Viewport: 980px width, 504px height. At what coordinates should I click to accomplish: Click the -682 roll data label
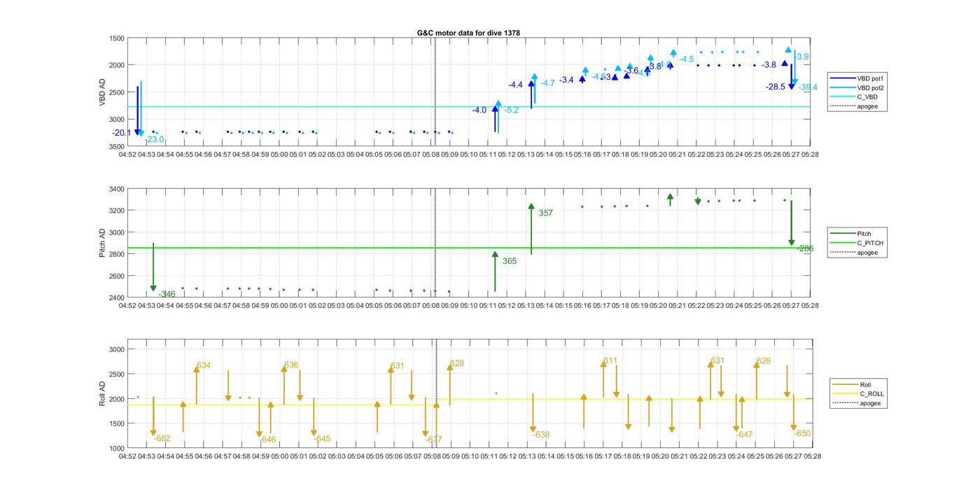click(162, 438)
